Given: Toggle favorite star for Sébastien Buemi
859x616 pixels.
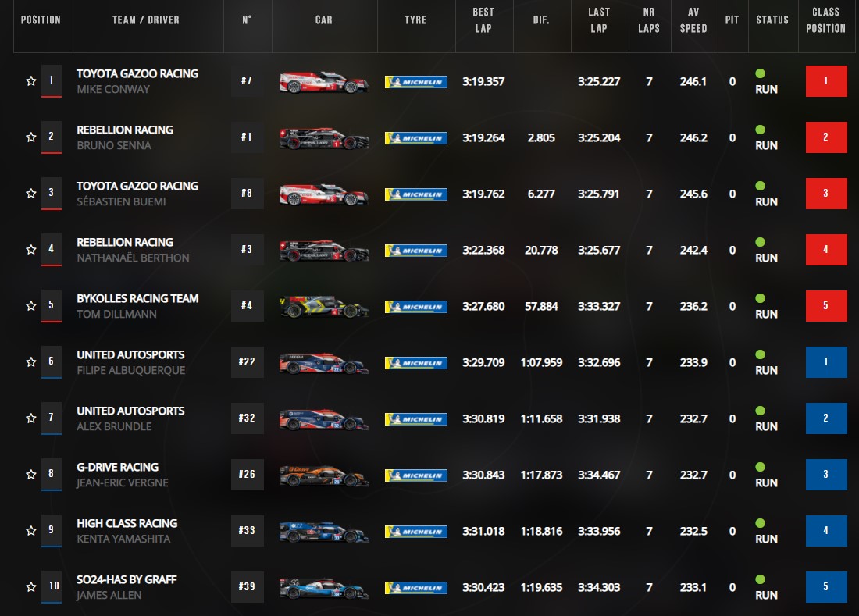Looking at the screenshot, I should [x=31, y=194].
